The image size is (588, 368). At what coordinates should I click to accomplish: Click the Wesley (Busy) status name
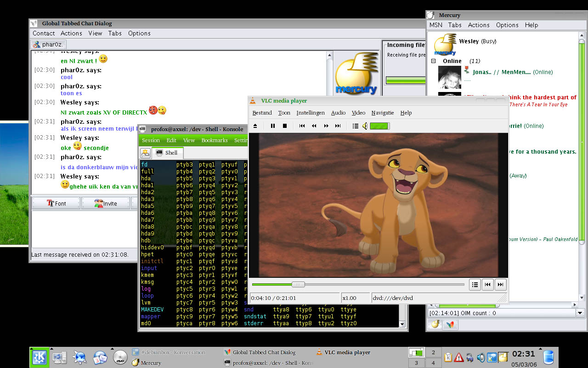478,41
